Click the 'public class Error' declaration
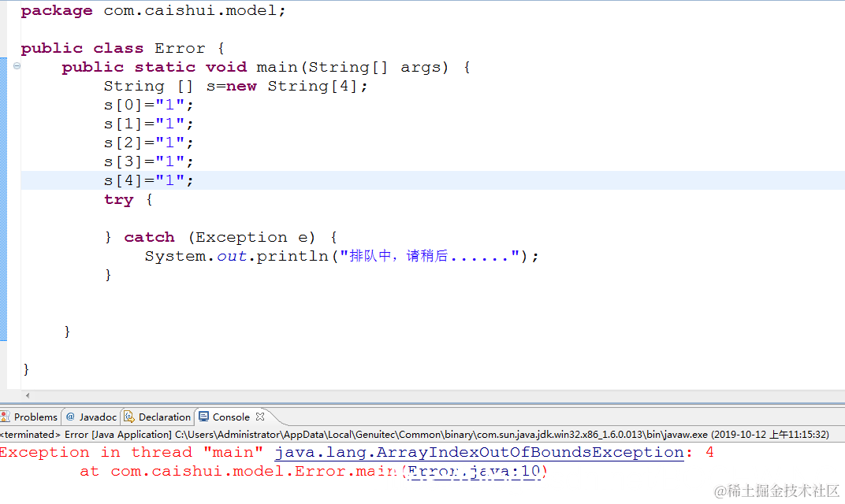This screenshot has width=845, height=504. pyautogui.click(x=123, y=49)
